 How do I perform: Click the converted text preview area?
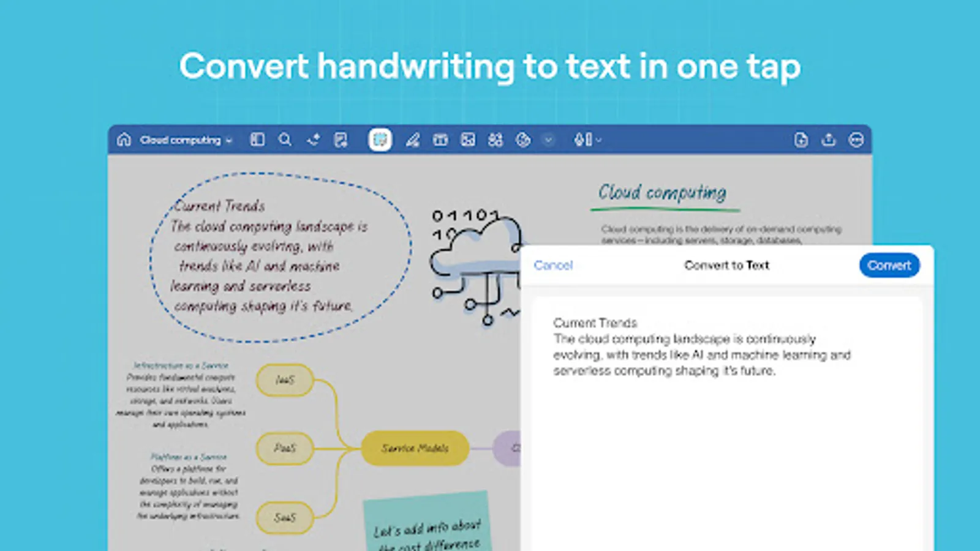[727, 422]
